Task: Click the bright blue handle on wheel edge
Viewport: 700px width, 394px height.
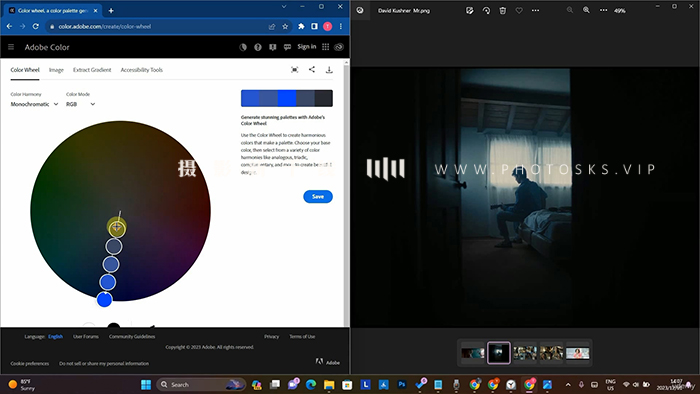Action: (104, 299)
